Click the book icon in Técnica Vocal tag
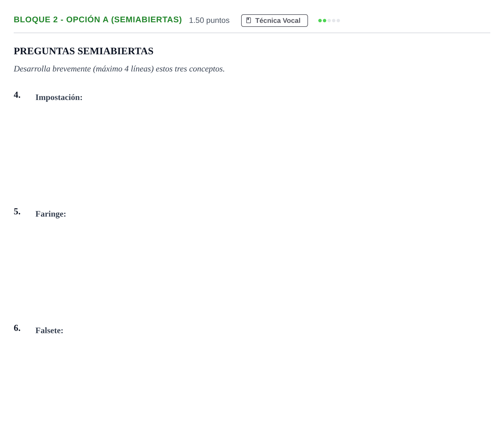The width and height of the screenshot is (504, 444). pos(249,21)
